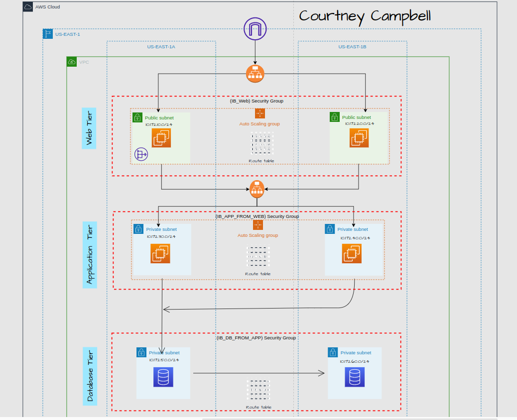
Task: Click Route table label in Web Tier
Action: click(261, 161)
